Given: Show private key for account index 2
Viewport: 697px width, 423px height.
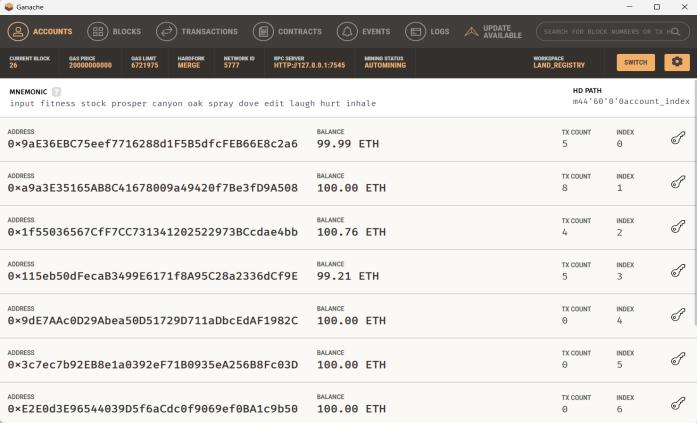Looking at the screenshot, I should pyautogui.click(x=677, y=227).
